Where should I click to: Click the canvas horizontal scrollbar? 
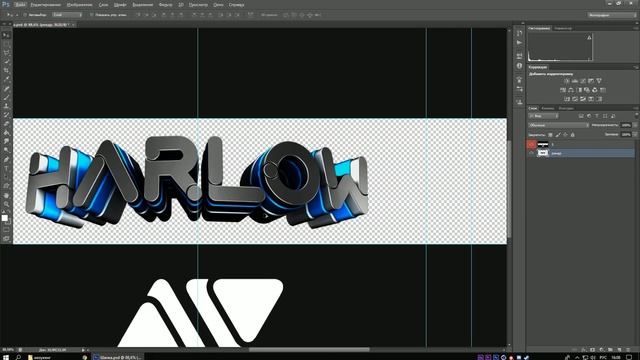click(309, 350)
